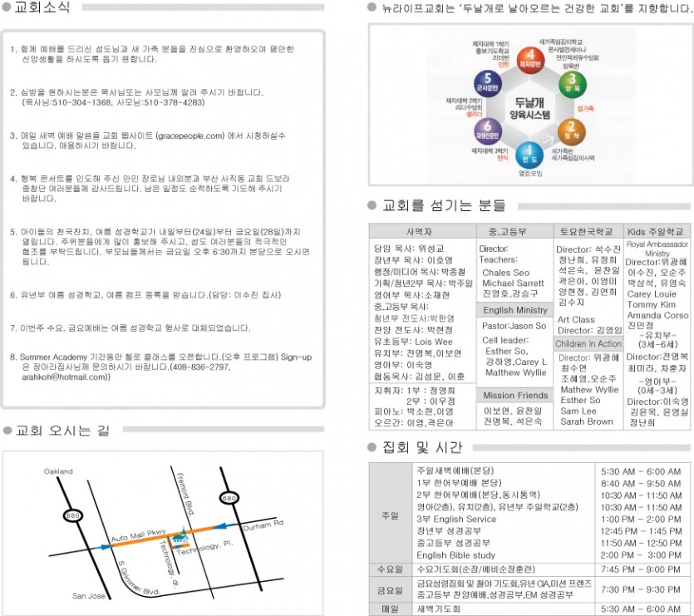Select the 11:50 AM - 12:50 PM time
This screenshot has width=694, height=616.
point(641,543)
